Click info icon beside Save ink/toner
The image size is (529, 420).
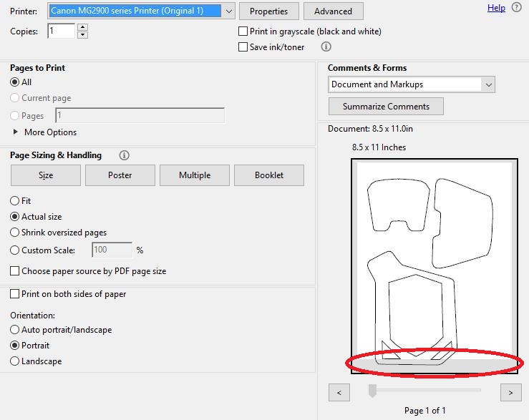coord(326,47)
